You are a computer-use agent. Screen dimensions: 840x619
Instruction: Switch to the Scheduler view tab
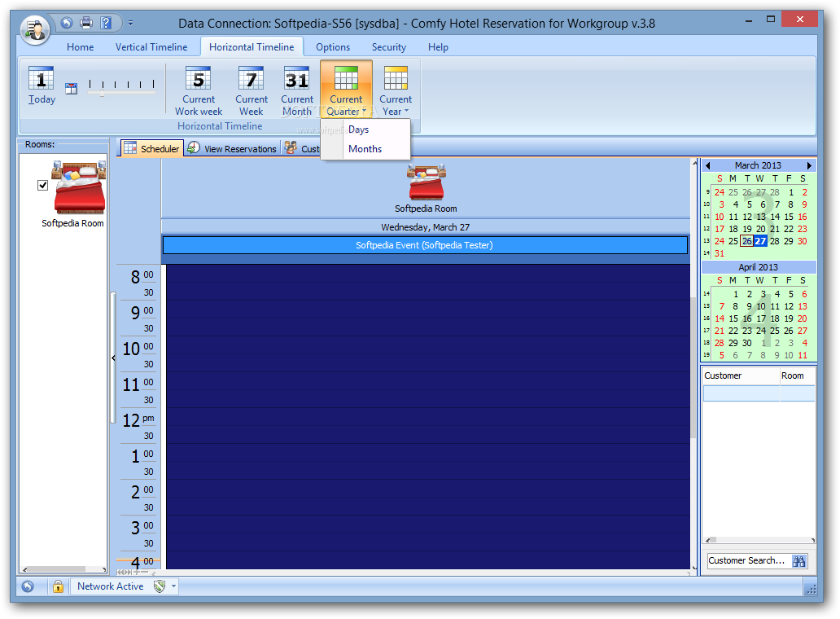(152, 148)
